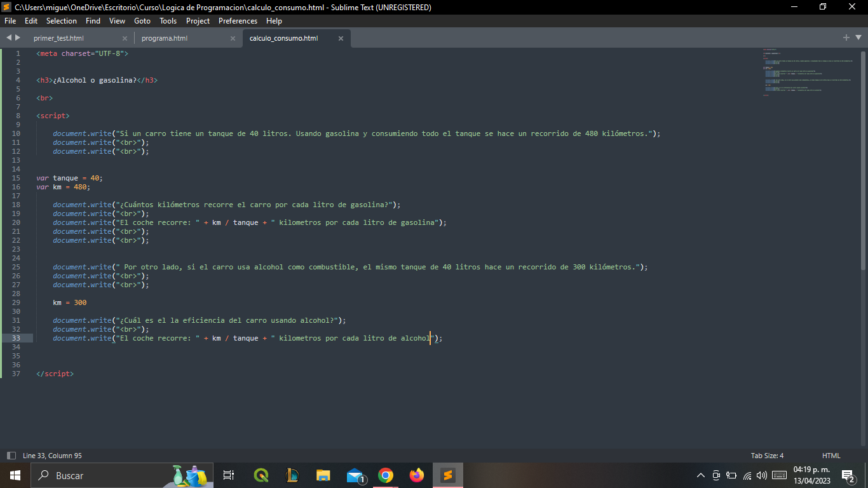Click Sublime Text taskbar icon

pos(448,475)
